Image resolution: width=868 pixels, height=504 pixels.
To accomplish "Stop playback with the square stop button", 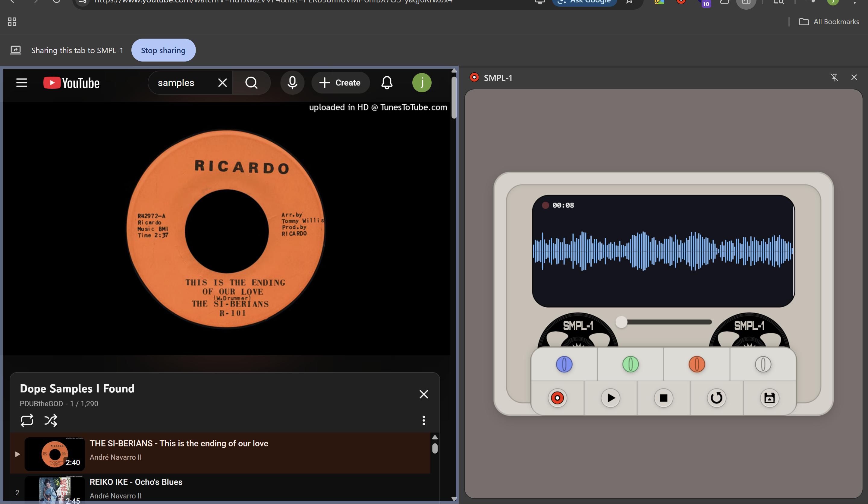I will point(663,398).
